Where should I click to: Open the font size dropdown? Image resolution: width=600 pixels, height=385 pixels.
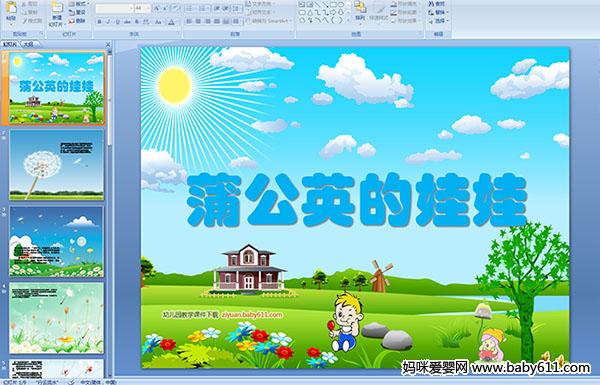tap(148, 8)
